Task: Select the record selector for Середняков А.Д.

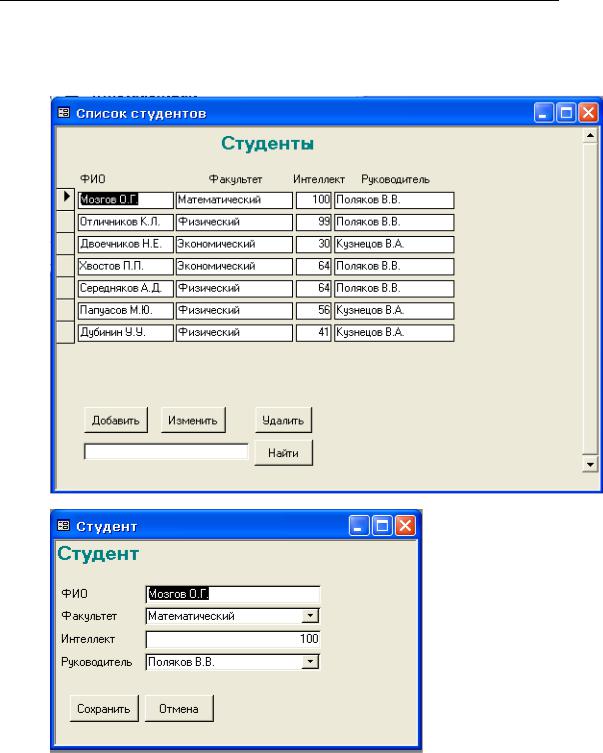Action: point(66,288)
